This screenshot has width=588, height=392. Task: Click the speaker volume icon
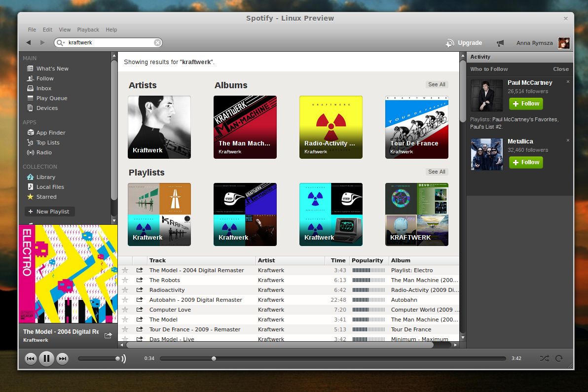(x=124, y=358)
